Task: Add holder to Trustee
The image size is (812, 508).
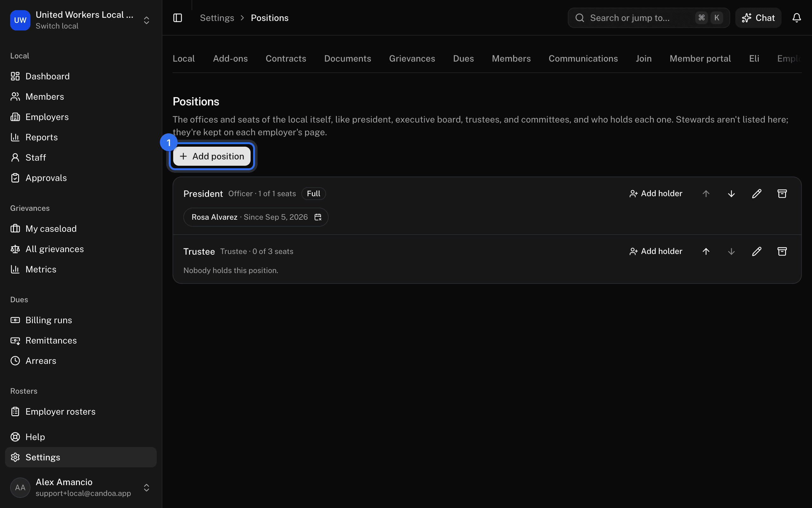Action: [656, 251]
